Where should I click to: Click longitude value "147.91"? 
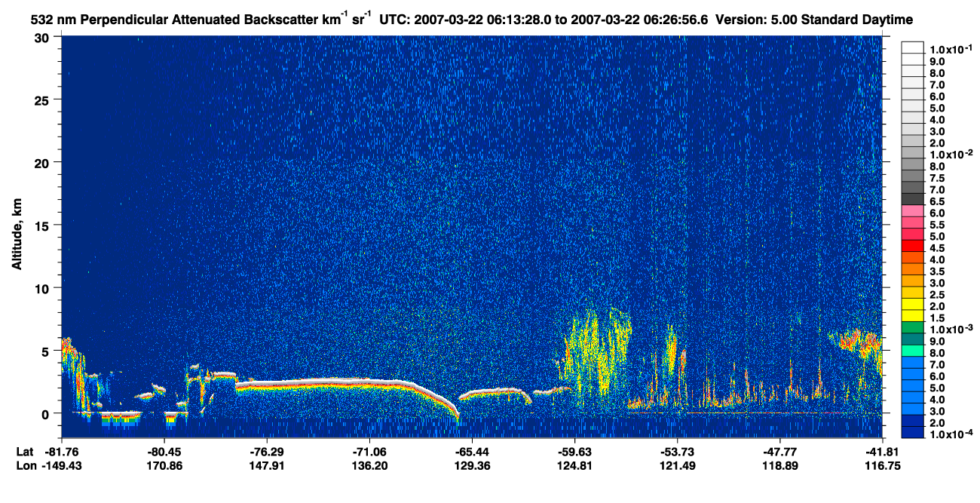pyautogui.click(x=266, y=465)
